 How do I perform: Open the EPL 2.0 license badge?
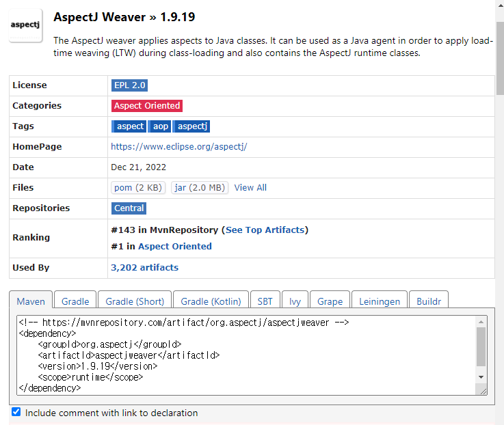coord(129,85)
